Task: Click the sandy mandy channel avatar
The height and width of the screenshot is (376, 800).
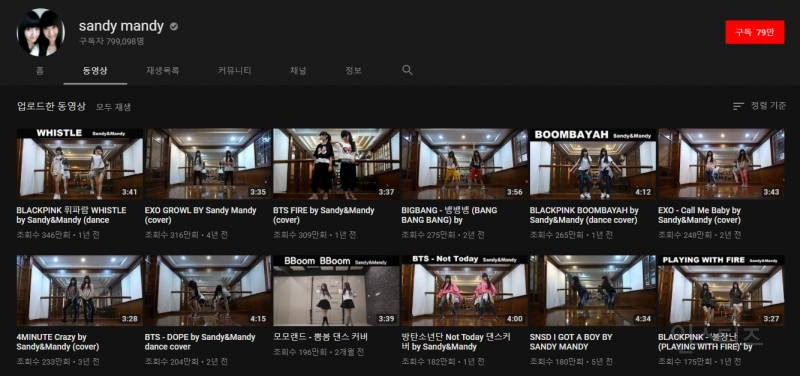Action: (41, 32)
